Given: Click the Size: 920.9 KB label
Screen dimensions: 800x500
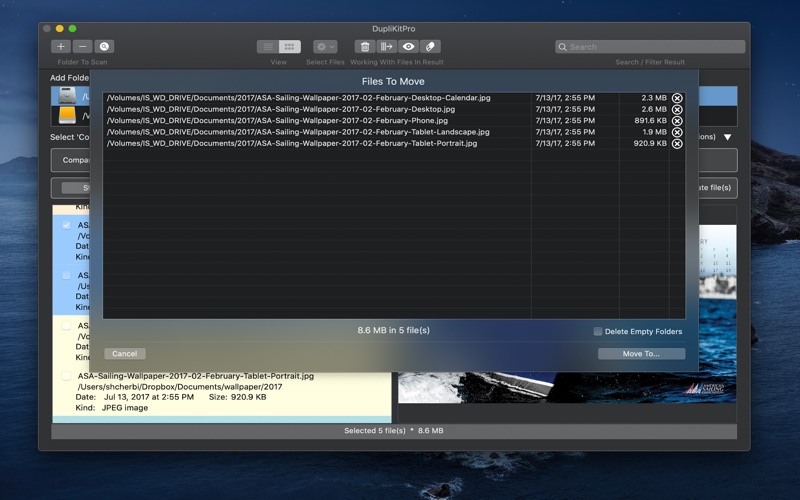Looking at the screenshot, I should (237, 397).
